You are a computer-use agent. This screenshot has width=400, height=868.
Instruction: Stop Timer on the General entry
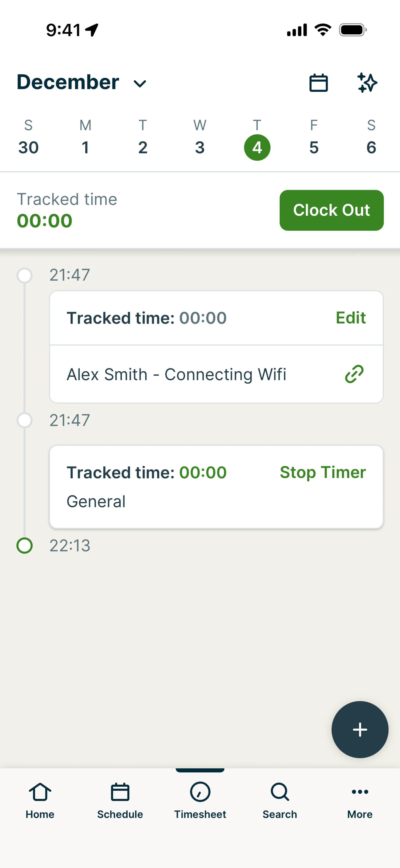(322, 472)
